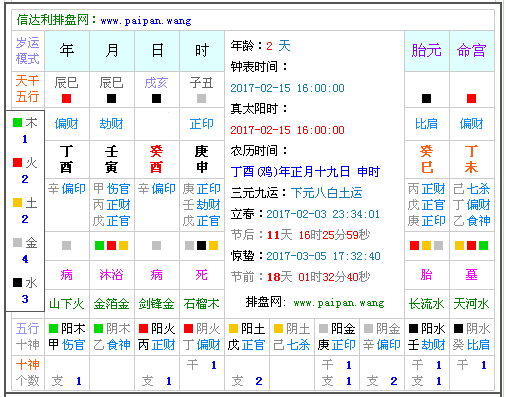
Task: Select the 庚申 hour pillar
Action: [201, 159]
